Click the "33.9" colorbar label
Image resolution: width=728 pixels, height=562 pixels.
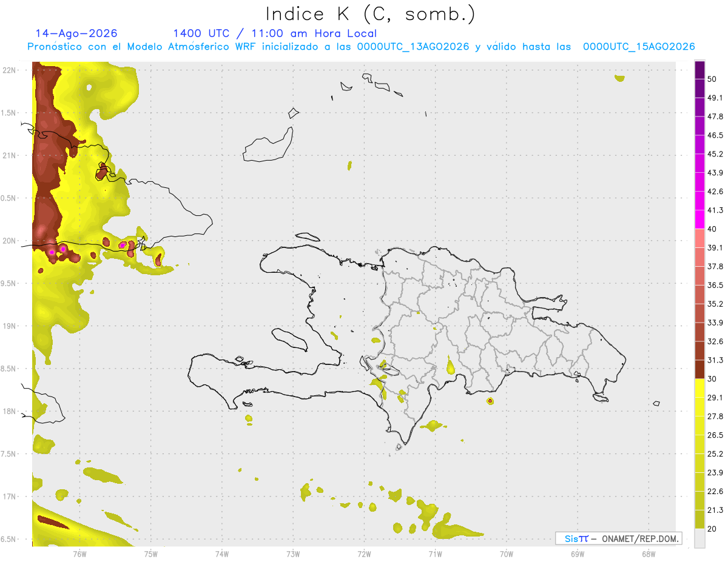click(715, 323)
